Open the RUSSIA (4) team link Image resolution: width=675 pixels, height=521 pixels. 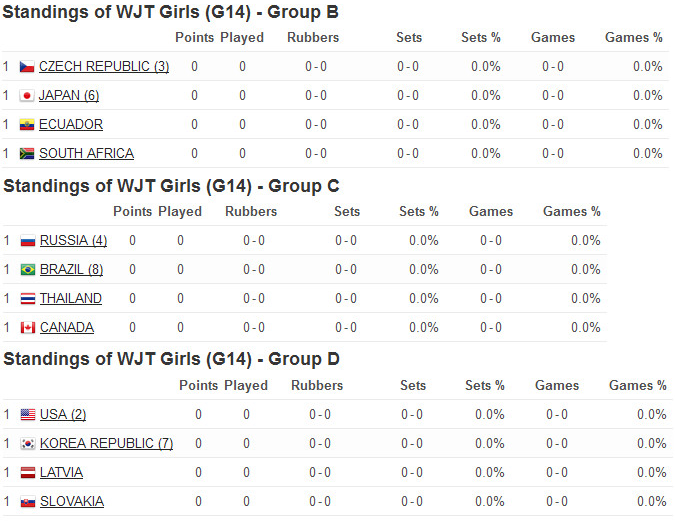tap(73, 241)
